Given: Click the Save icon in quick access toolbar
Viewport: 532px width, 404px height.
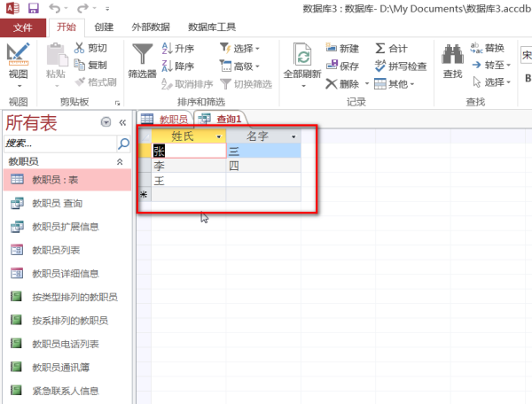Looking at the screenshot, I should click(34, 8).
